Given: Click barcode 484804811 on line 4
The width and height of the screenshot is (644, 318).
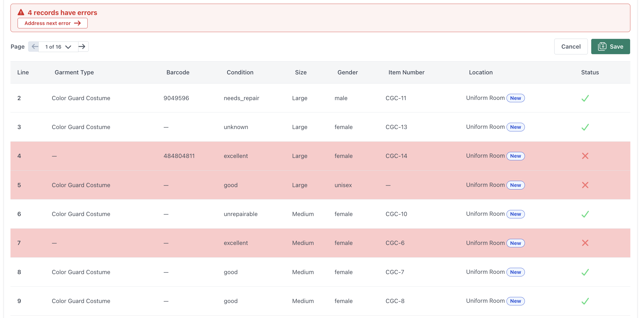Looking at the screenshot, I should point(179,156).
